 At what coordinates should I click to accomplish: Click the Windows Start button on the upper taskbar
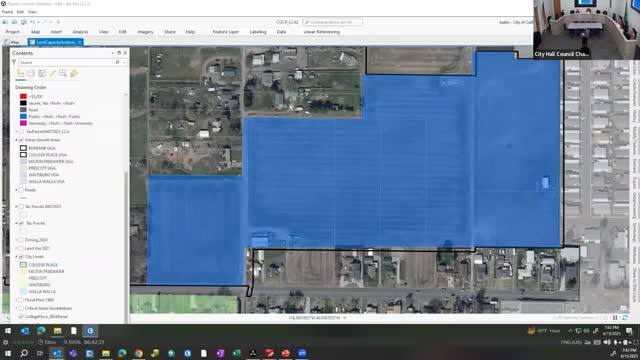(8, 331)
